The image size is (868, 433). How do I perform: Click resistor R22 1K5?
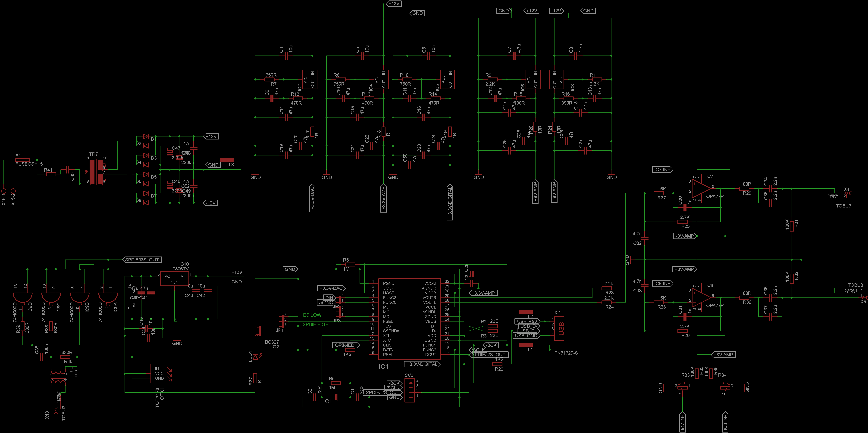[498, 364]
